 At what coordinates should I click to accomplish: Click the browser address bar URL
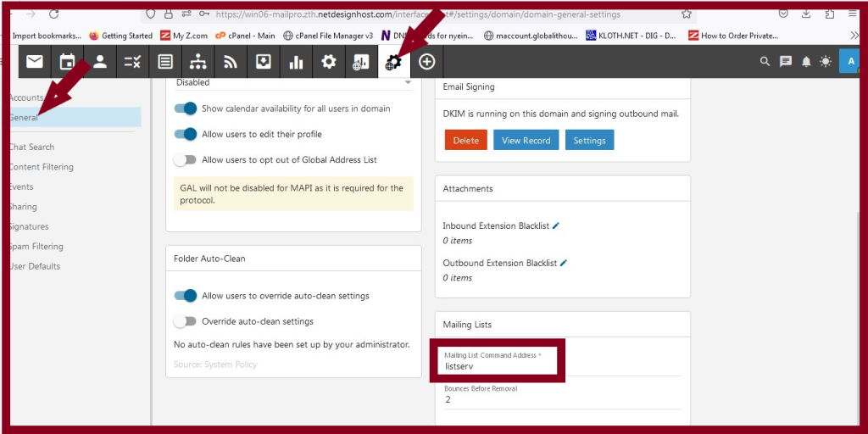(418, 14)
